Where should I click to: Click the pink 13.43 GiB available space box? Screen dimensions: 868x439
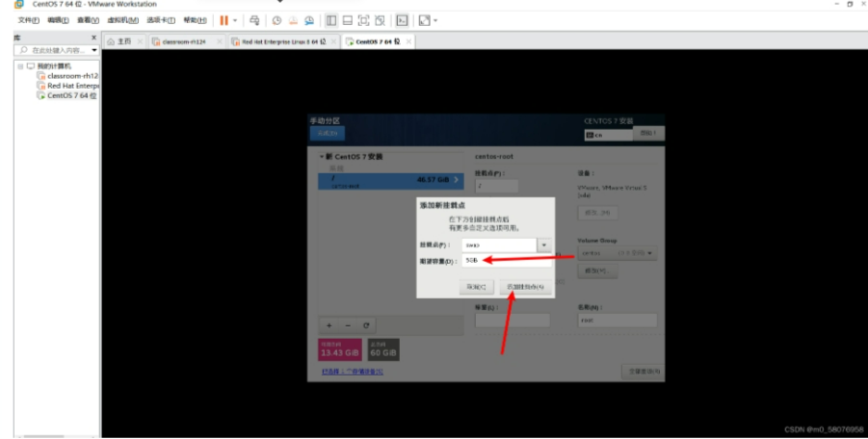coord(340,349)
